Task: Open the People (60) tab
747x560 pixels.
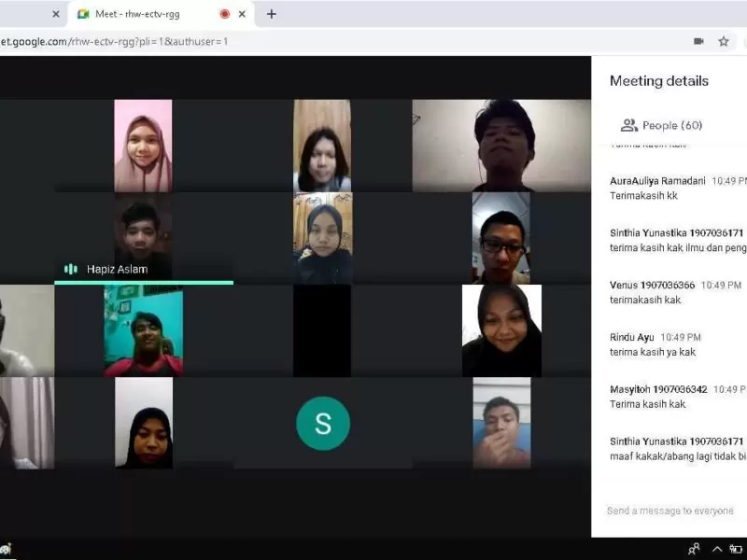Action: tap(661, 125)
